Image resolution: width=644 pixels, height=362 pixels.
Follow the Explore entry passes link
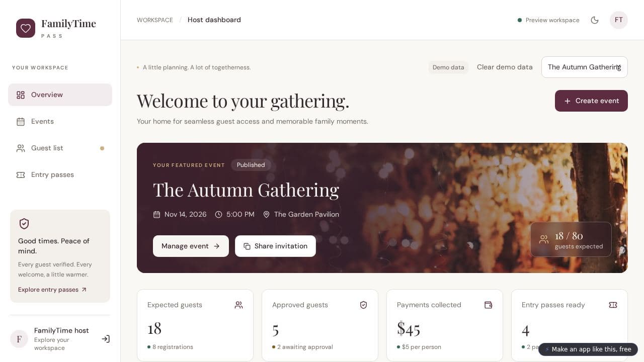(52, 290)
